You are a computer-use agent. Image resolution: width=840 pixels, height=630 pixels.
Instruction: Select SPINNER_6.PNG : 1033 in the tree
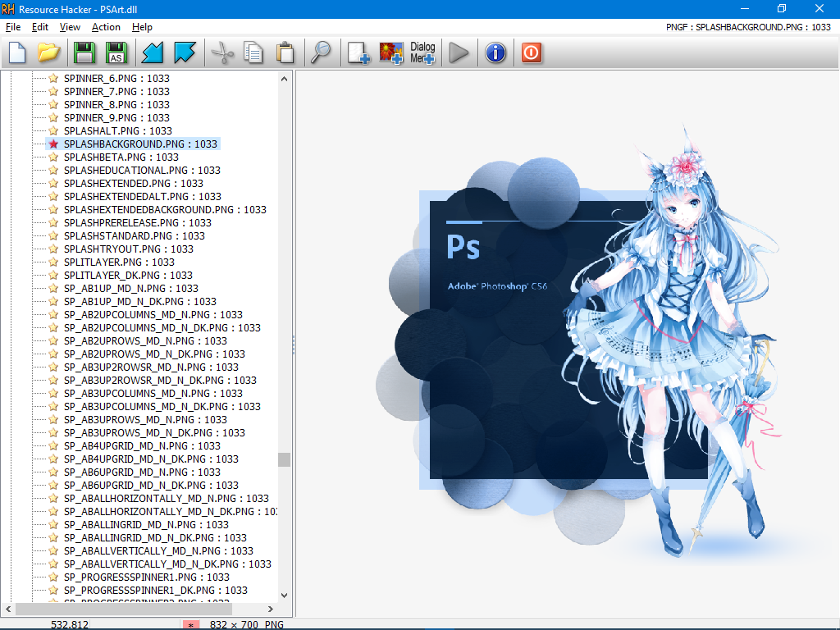coord(116,78)
